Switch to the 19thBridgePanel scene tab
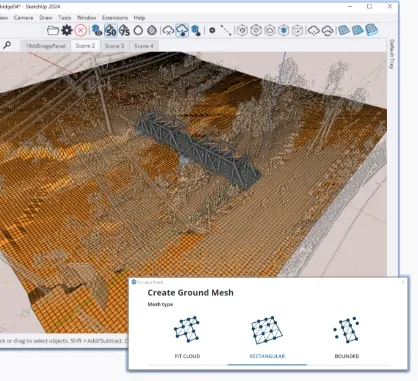This screenshot has width=418, height=381. [x=45, y=46]
